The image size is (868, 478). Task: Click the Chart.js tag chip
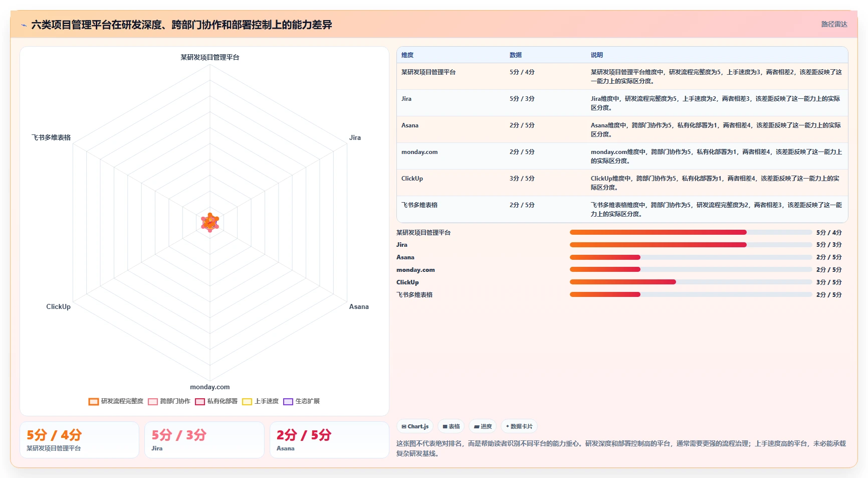pyautogui.click(x=415, y=426)
